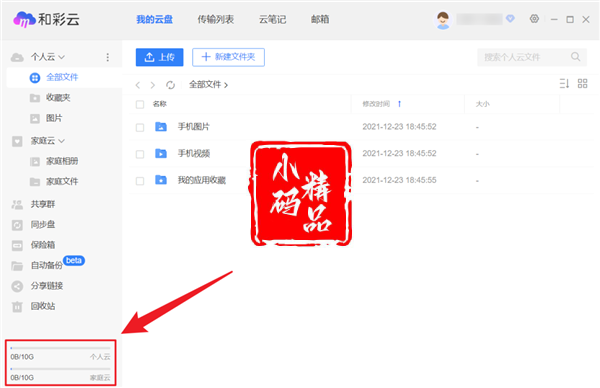Click the 我的应用收藏 folder icon
Image resolution: width=600 pixels, height=388 pixels.
(x=161, y=180)
